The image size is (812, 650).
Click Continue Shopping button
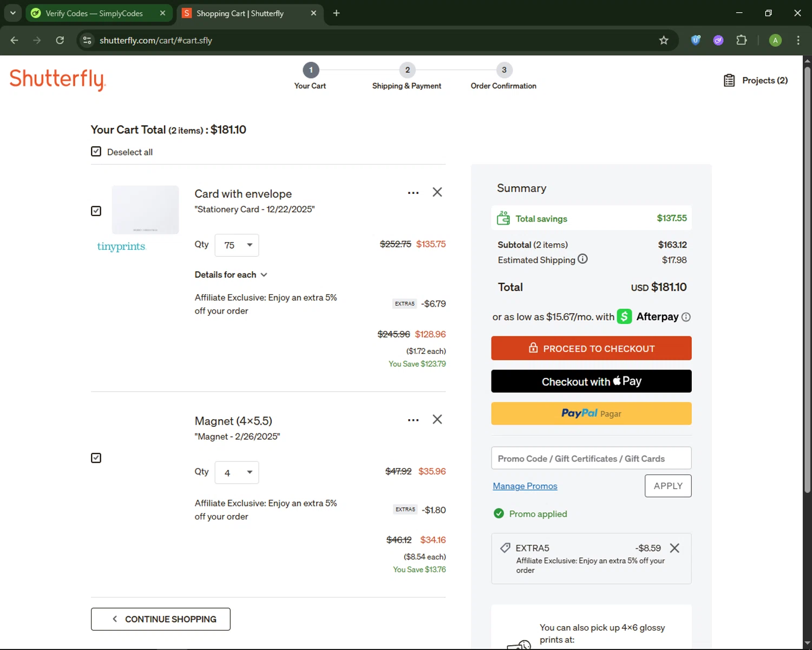click(x=161, y=619)
